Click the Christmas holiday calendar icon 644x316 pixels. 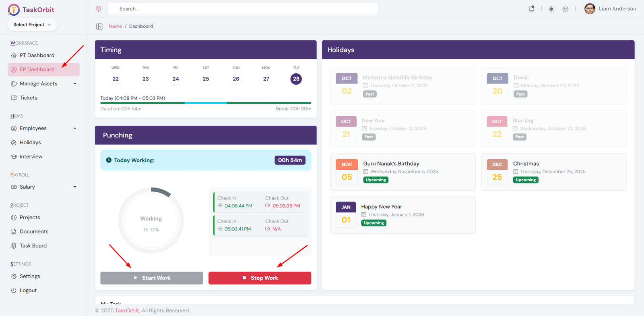[516, 172]
